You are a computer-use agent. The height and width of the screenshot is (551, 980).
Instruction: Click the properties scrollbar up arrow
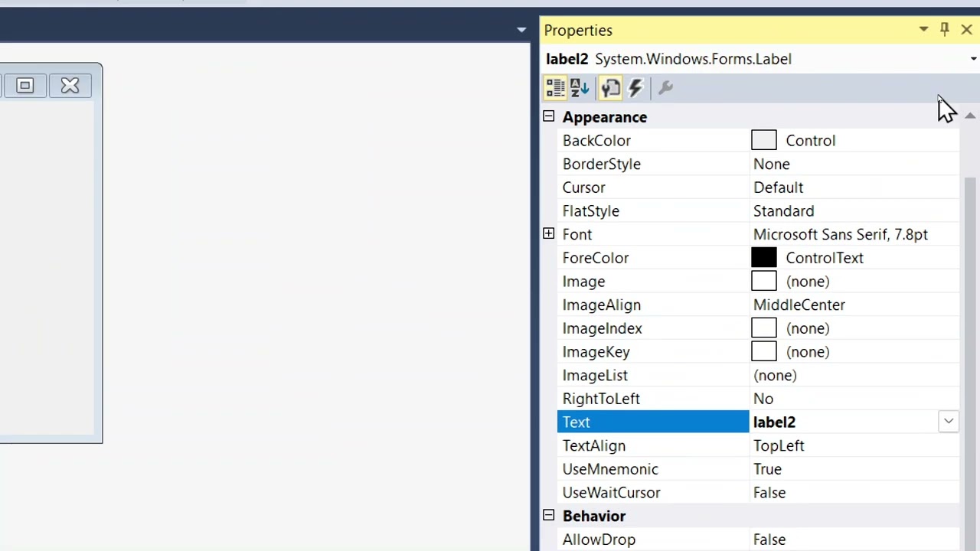(x=969, y=116)
